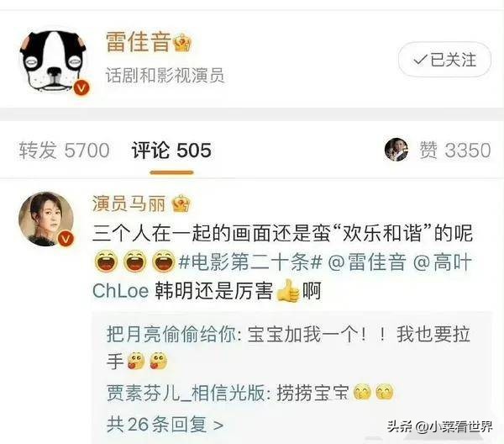This screenshot has width=504, height=444.
Task: Select the 评论 505 tab
Action: click(x=171, y=151)
